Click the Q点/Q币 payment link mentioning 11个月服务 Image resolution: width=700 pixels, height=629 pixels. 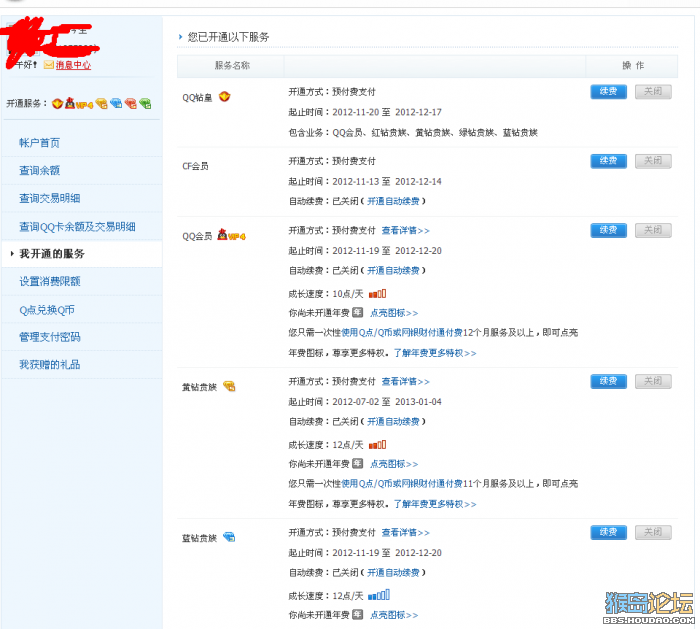(x=402, y=483)
